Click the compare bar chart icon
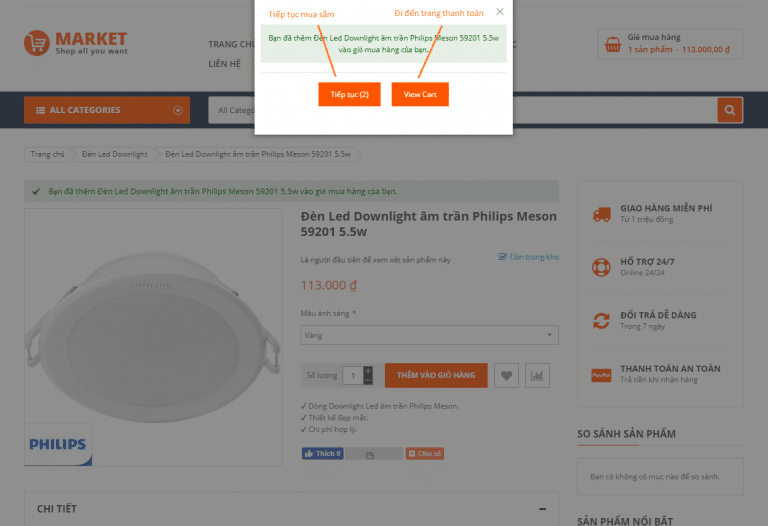The width and height of the screenshot is (768, 526). (x=538, y=376)
